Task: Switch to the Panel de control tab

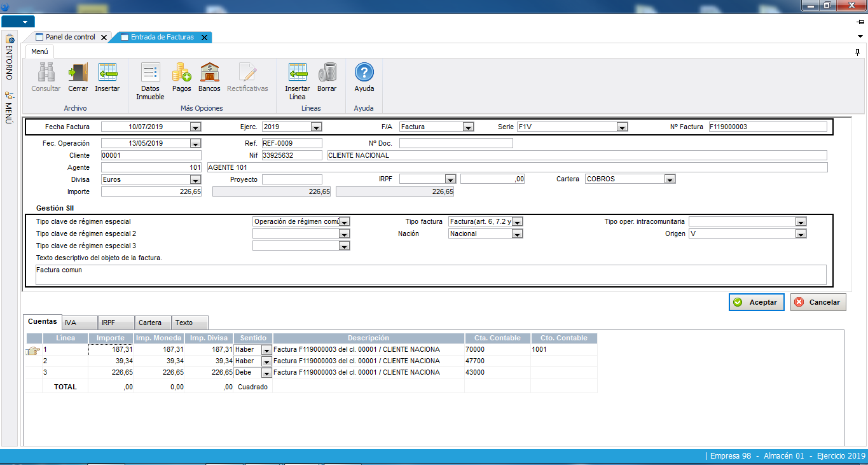Action: coord(70,38)
